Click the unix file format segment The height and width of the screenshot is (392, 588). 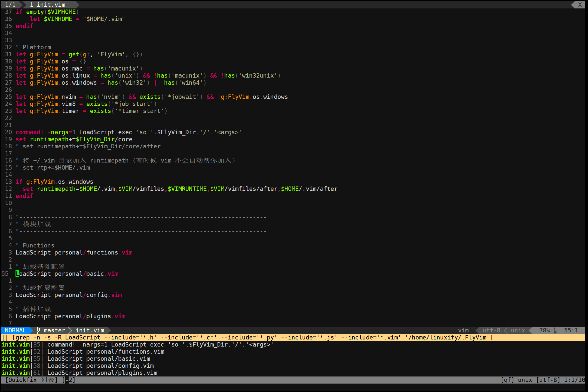point(518,330)
